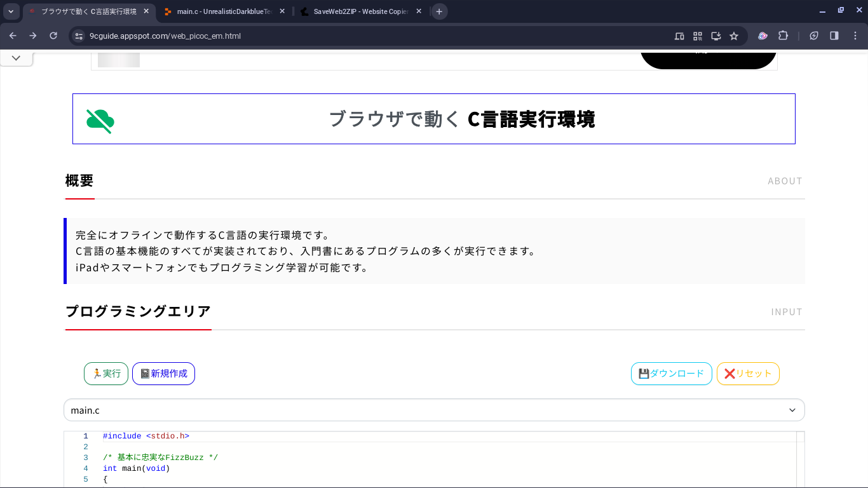
Task: Create a new file with 新規作成
Action: 163,374
